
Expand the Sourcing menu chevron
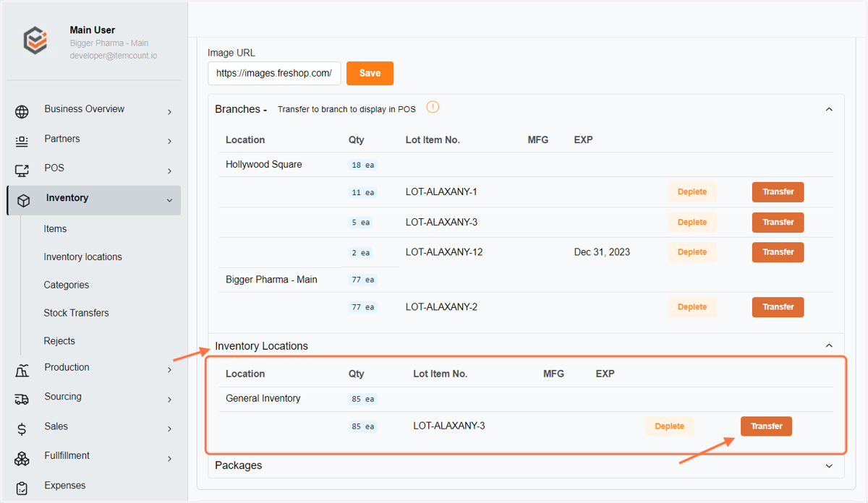coord(169,400)
